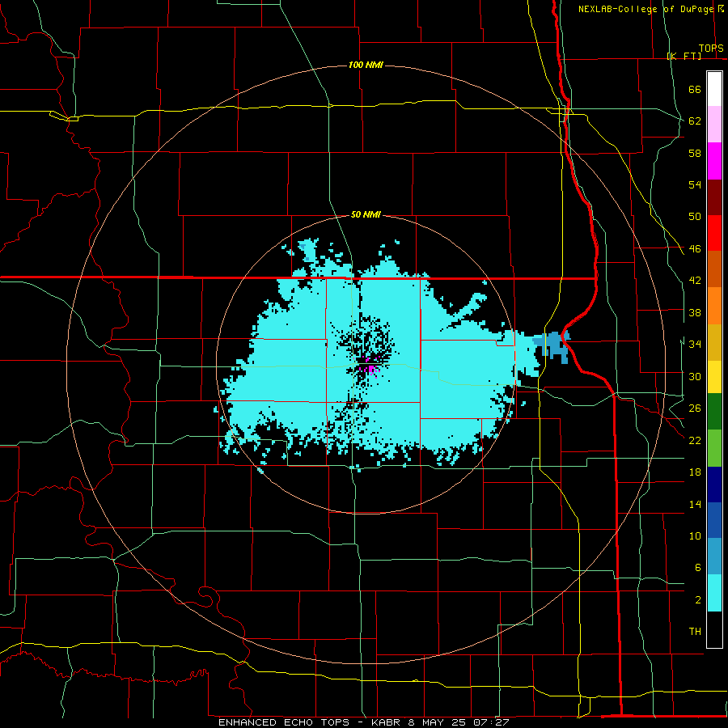Click the legend value '30'

pyautogui.click(x=695, y=376)
